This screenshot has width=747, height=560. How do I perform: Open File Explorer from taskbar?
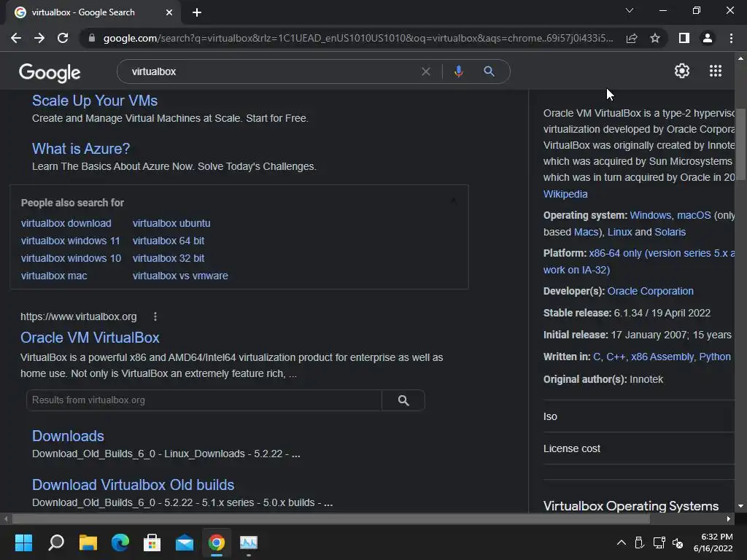click(88, 542)
